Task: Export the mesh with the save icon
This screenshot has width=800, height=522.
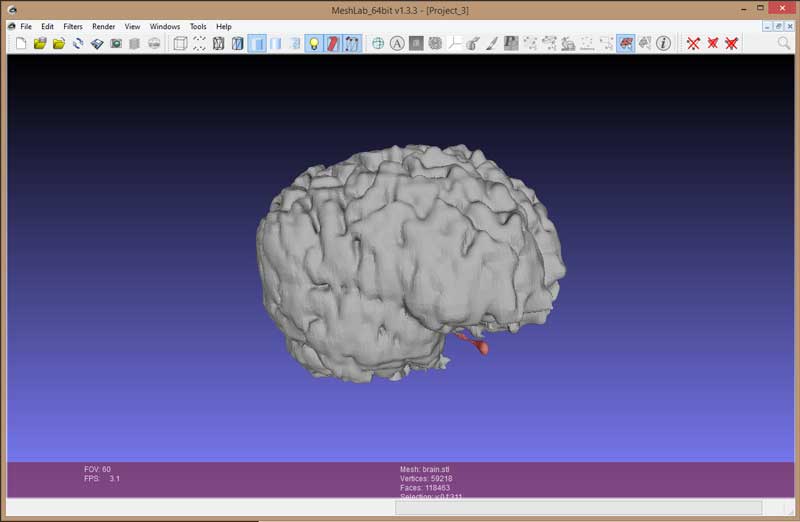Action: 97,44
